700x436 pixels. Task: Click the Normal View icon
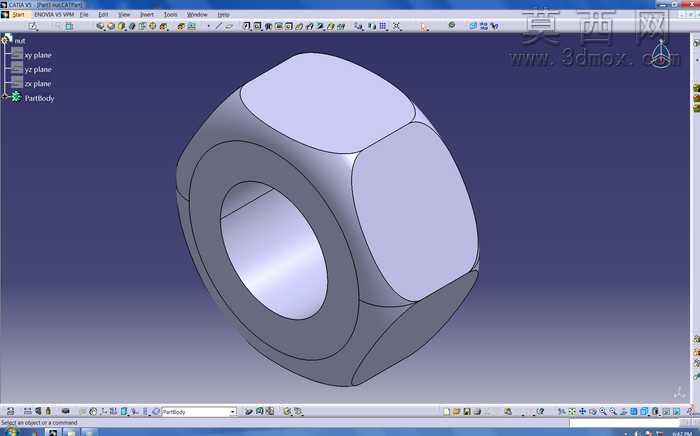pyautogui.click(x=624, y=411)
